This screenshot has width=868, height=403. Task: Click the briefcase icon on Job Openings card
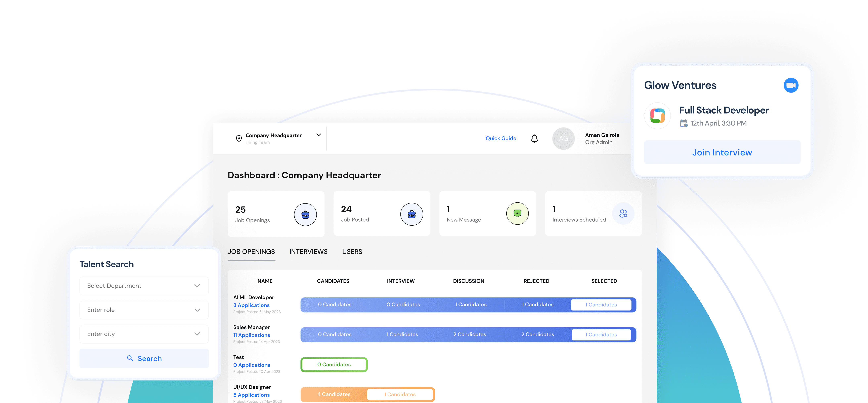(x=305, y=215)
